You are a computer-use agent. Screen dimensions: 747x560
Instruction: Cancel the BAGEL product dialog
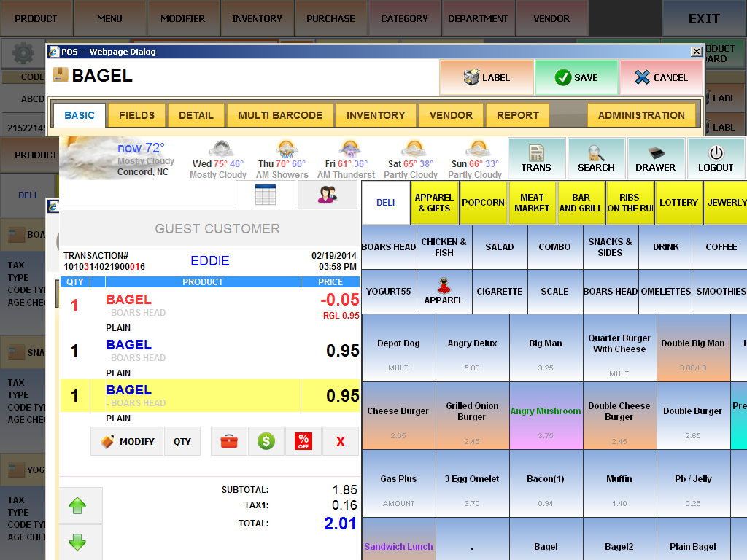pos(661,77)
